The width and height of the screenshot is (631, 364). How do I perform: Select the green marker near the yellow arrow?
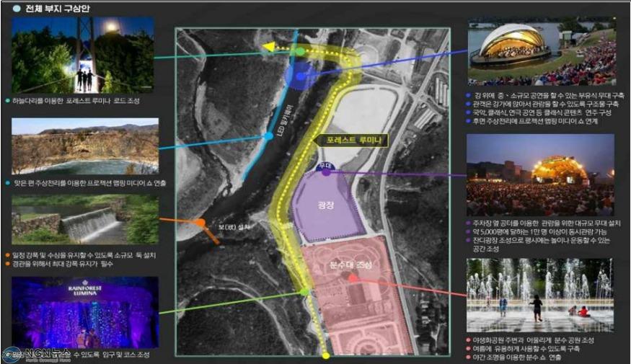coord(300,51)
